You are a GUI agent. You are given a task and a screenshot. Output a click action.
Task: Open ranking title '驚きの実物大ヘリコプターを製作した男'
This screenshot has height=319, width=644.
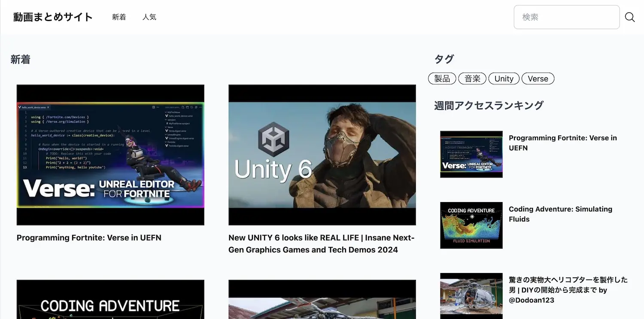click(x=568, y=290)
